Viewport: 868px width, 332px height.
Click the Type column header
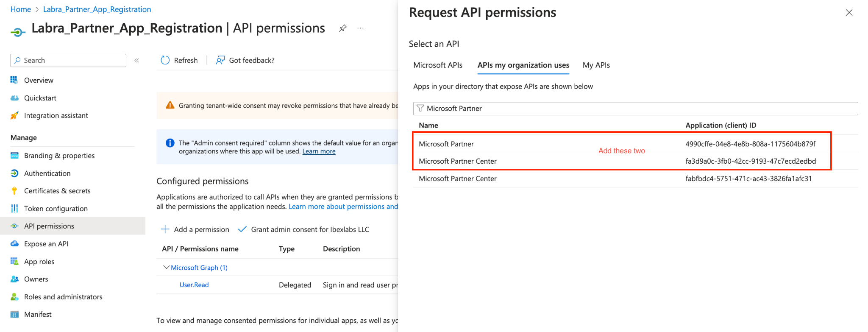point(287,248)
